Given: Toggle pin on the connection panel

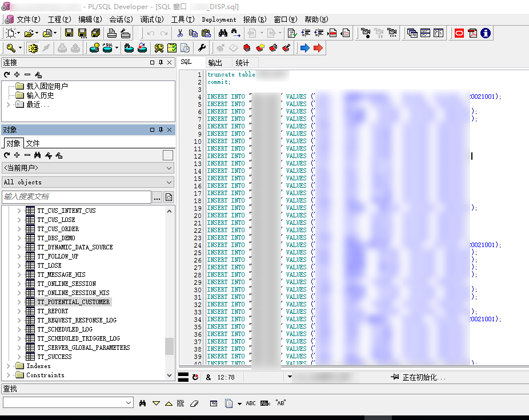Looking at the screenshot, I should coord(161,62).
